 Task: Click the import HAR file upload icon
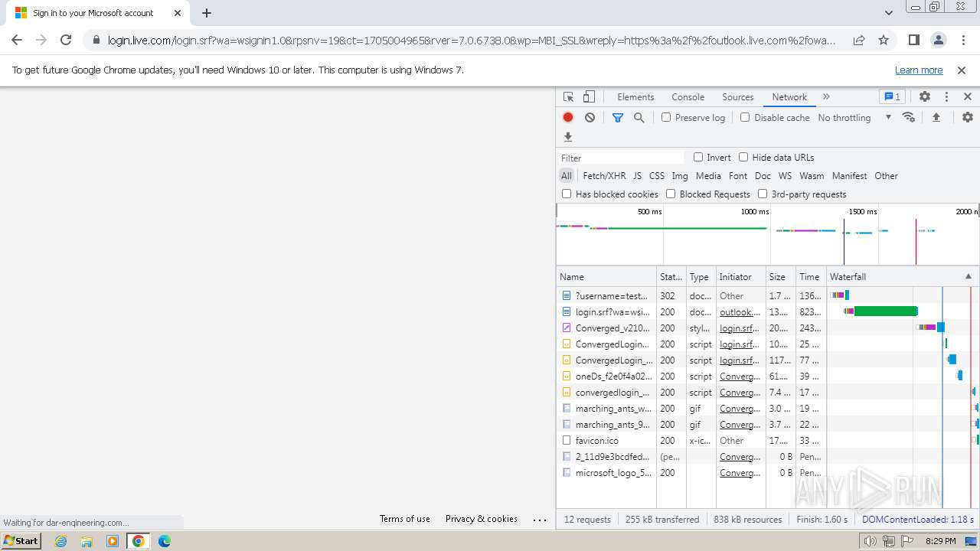(936, 117)
